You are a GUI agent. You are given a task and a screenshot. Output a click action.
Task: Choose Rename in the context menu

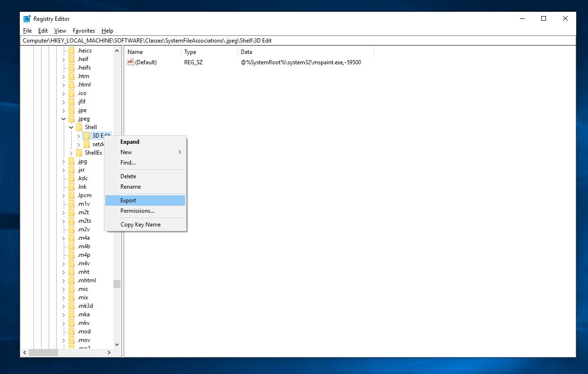click(145, 187)
